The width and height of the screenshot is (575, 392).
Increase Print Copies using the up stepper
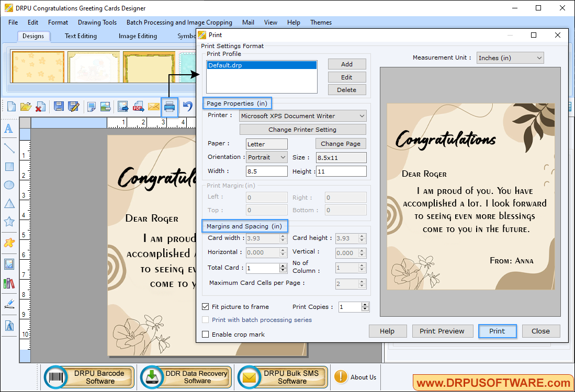click(365, 304)
